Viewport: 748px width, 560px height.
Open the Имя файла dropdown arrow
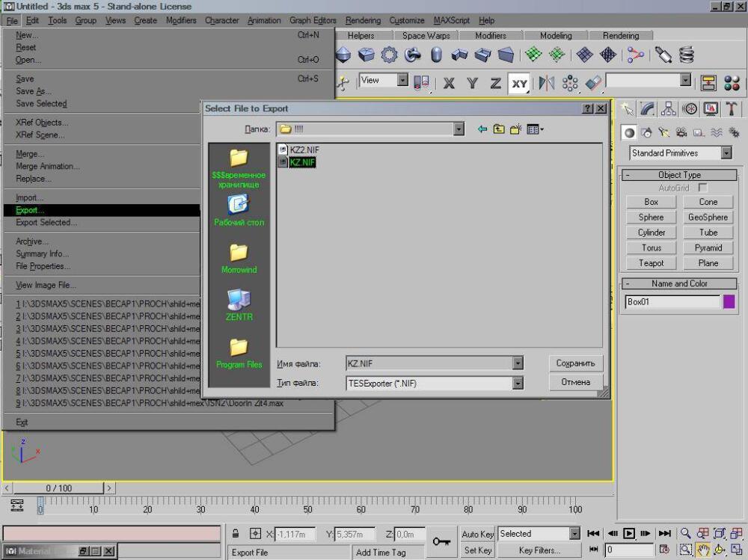(518, 363)
